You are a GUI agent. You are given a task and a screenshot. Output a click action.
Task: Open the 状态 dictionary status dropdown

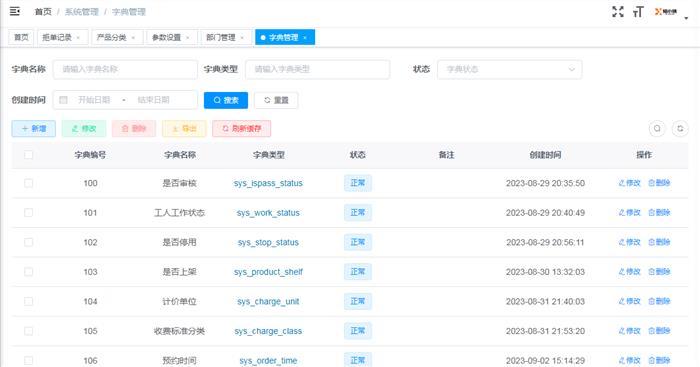coord(509,69)
